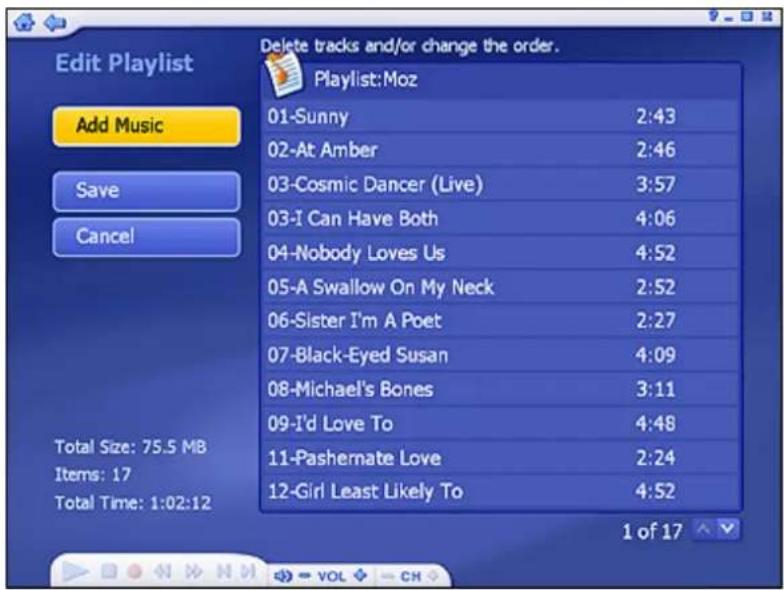Screen dimensions: 784x590
Task: Select track 05-A Swallow On My Neck
Action: (500, 286)
